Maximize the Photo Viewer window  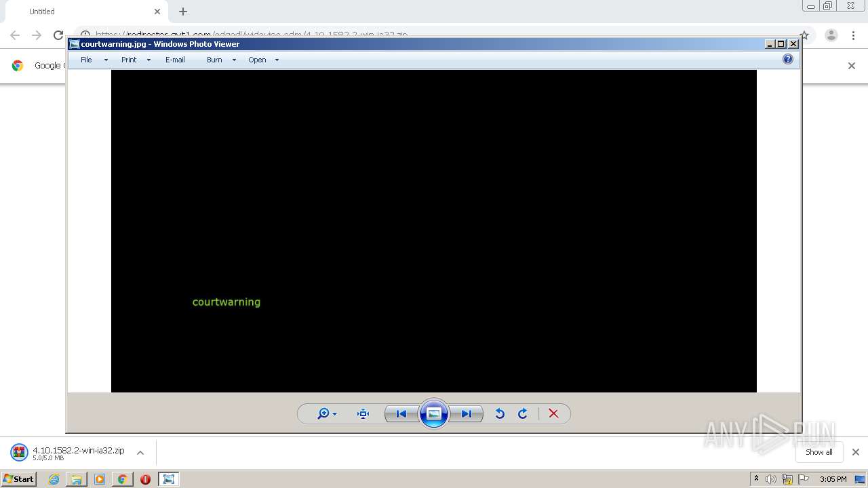tap(781, 44)
